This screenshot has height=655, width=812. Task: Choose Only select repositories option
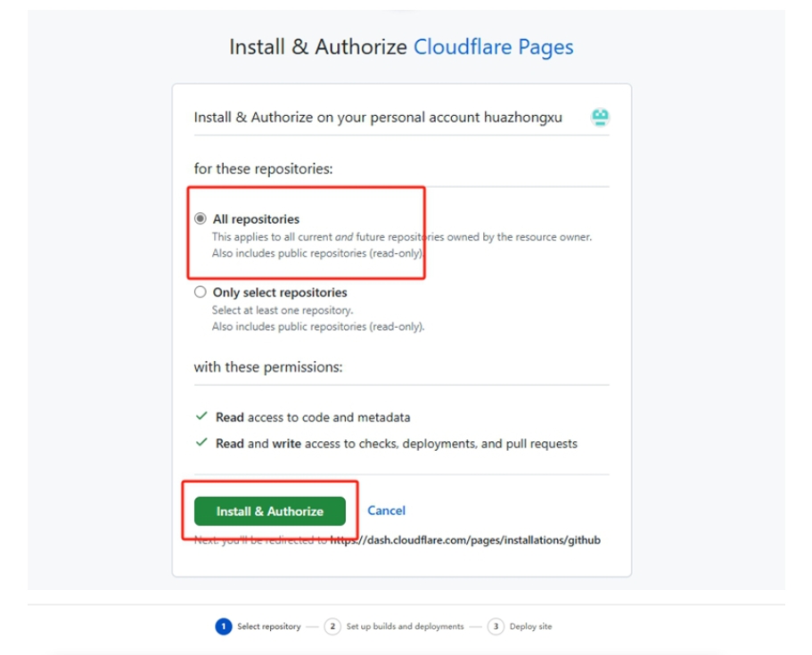(200, 292)
